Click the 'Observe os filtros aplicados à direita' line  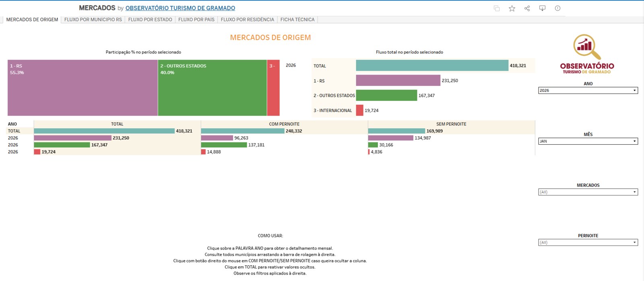click(270, 273)
